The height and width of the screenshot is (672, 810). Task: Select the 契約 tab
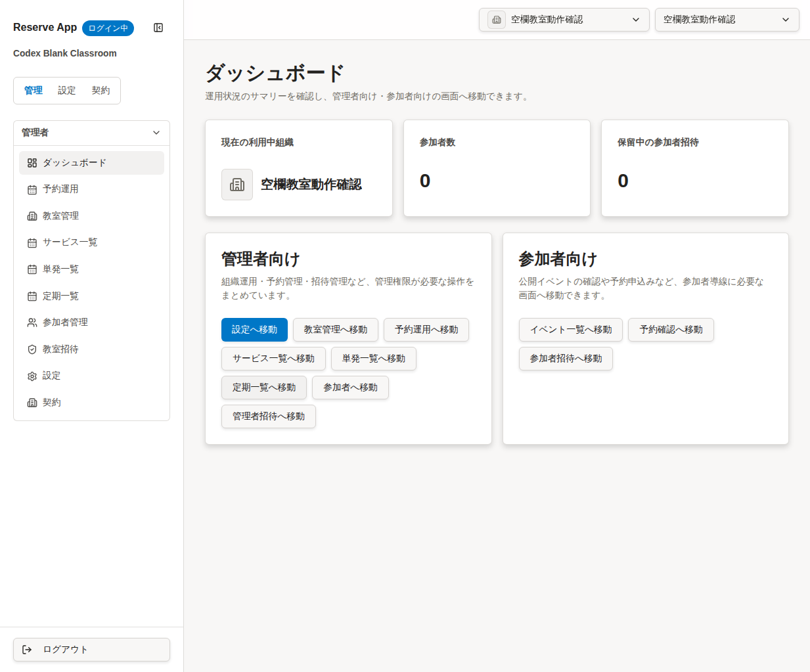[101, 90]
